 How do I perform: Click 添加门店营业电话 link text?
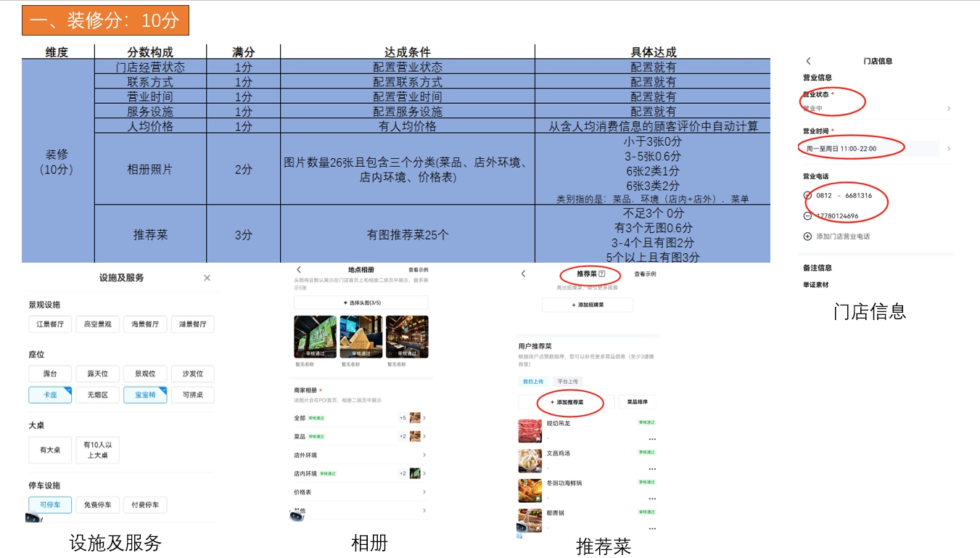pyautogui.click(x=843, y=237)
